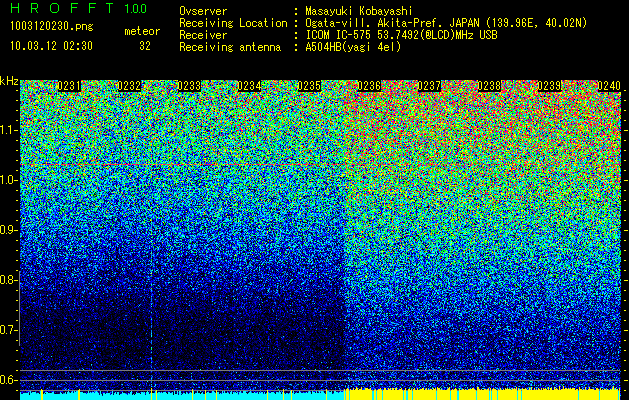Click the 0234 time marker
Screen dimensions: 629x400
(249, 86)
